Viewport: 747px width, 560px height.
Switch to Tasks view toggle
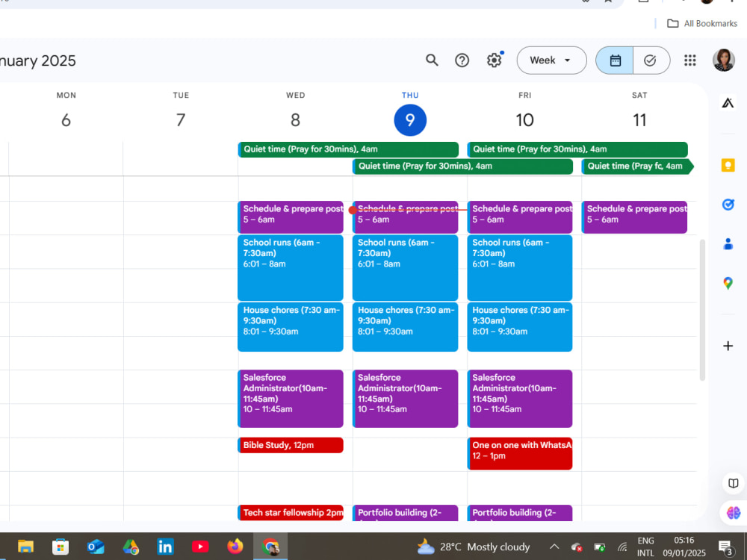tap(651, 60)
